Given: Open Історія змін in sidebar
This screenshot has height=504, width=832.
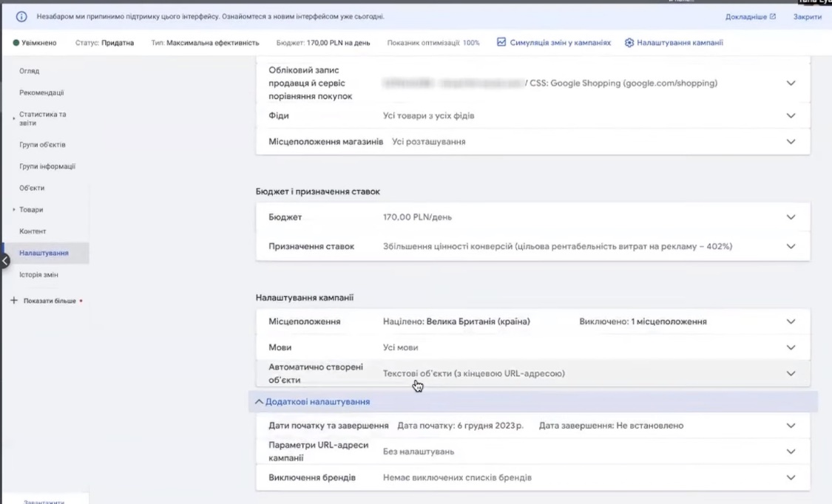Looking at the screenshot, I should 38,275.
